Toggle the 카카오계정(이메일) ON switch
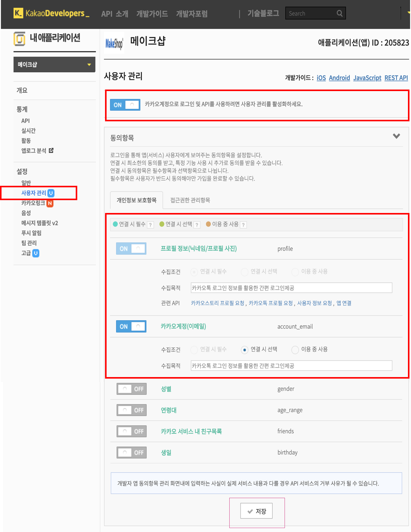Screen dimensions: 411x532 (x=131, y=326)
